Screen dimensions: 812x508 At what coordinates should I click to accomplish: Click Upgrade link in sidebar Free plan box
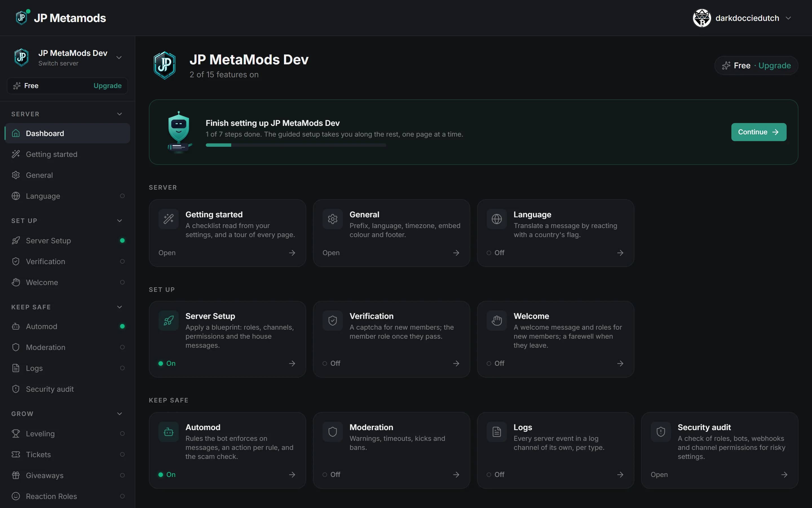[x=107, y=86]
